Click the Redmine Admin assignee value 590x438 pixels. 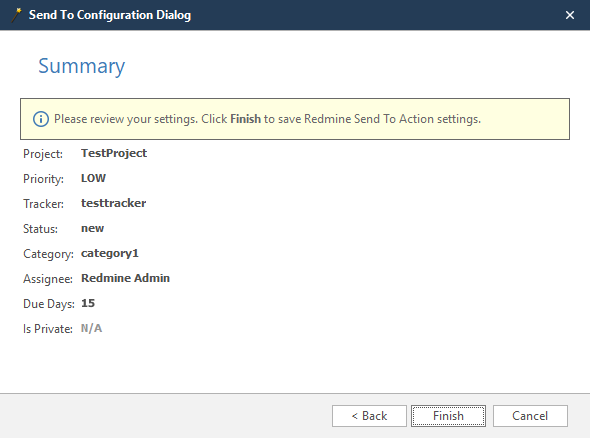coord(126,278)
